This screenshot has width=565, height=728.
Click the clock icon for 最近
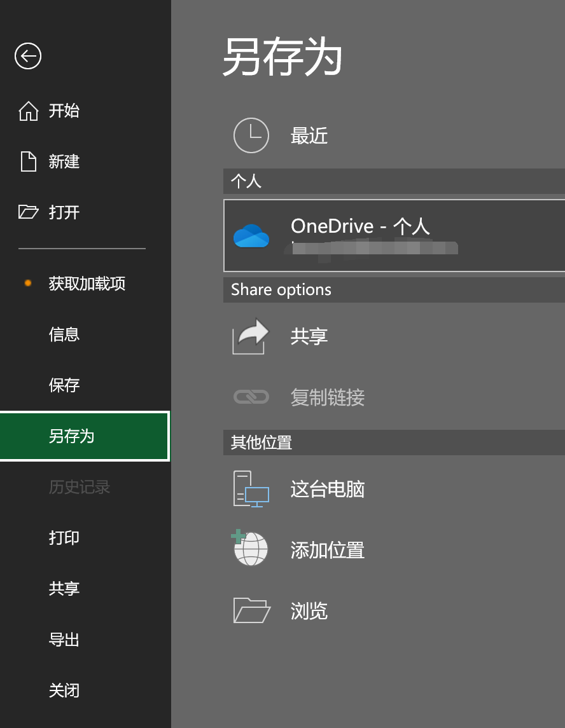click(x=251, y=135)
